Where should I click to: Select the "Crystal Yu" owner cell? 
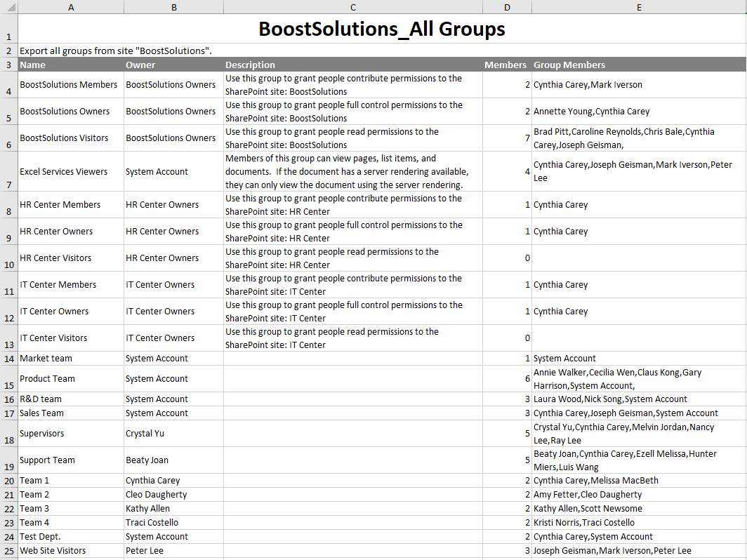coord(173,434)
